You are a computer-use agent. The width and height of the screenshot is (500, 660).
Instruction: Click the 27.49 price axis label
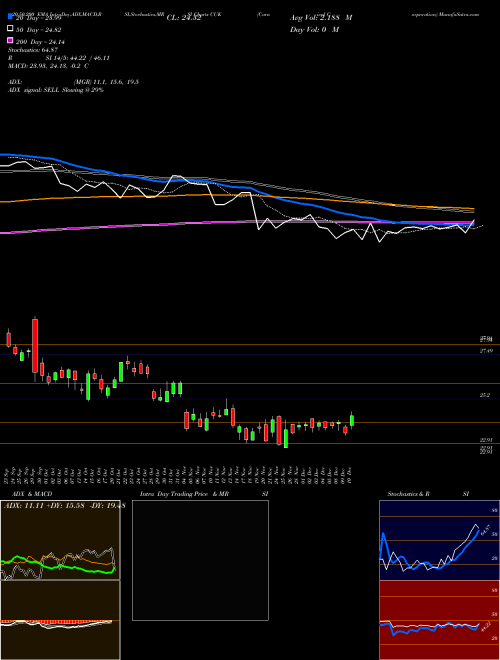tap(486, 351)
